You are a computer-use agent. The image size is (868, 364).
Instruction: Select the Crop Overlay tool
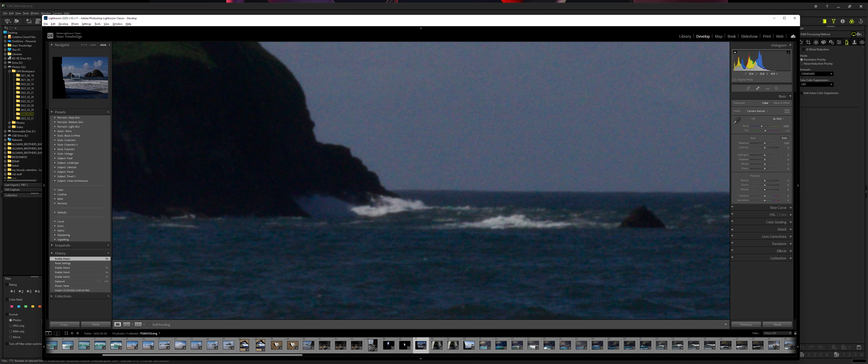[748, 88]
